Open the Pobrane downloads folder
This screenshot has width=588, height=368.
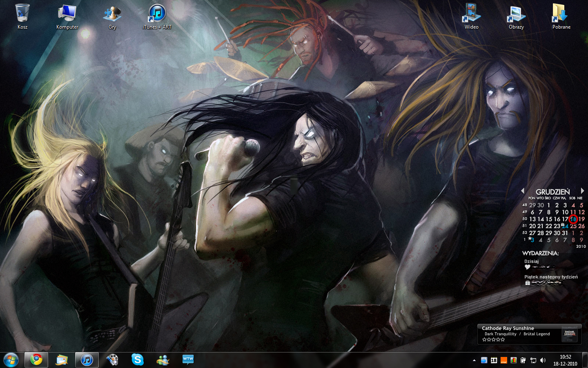(561, 16)
